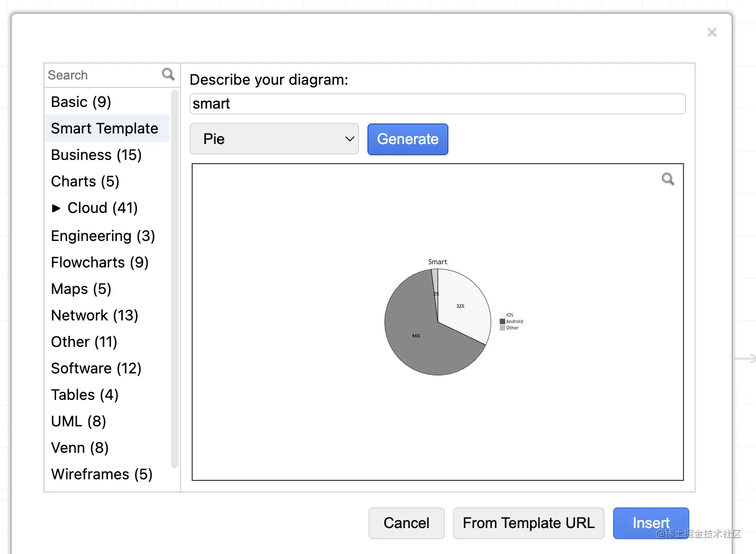756x554 pixels.
Task: Choose the UML (8) category
Action: [78, 422]
